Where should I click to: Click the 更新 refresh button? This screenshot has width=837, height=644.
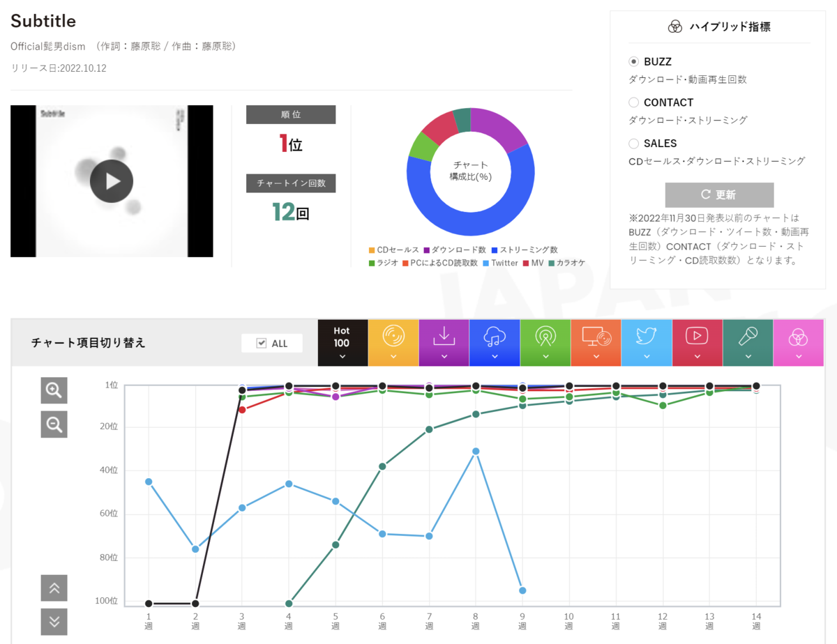coord(719,194)
